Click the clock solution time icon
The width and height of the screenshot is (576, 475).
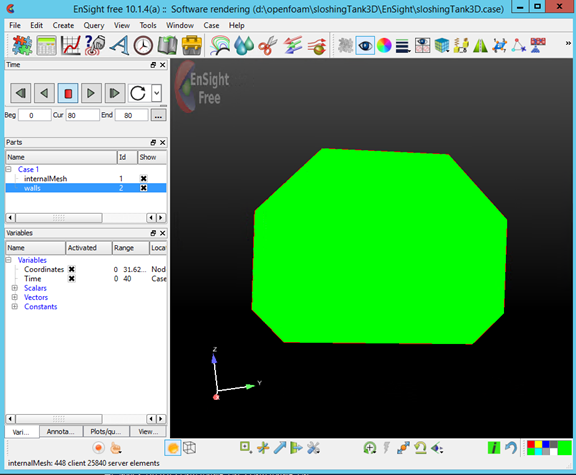143,46
